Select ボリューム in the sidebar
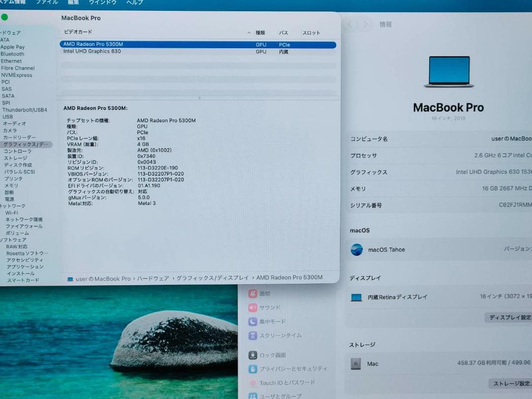The height and width of the screenshot is (399, 532). [x=17, y=233]
